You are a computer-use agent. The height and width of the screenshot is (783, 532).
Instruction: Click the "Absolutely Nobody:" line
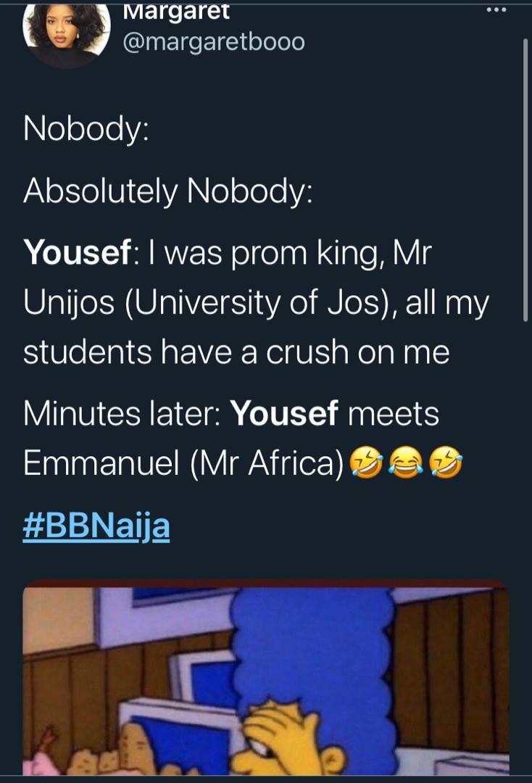click(168, 191)
